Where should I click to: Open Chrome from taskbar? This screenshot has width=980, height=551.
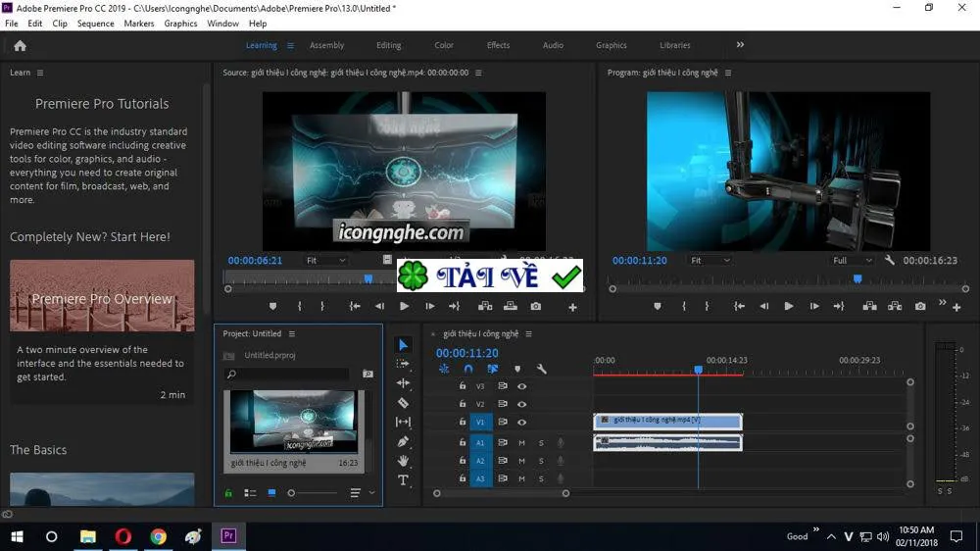click(158, 536)
